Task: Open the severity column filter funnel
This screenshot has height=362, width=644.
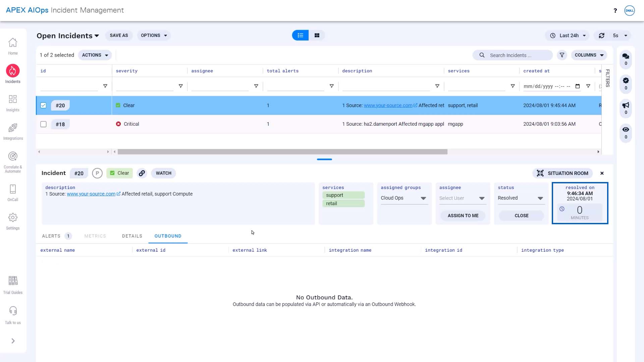Action: [180, 86]
